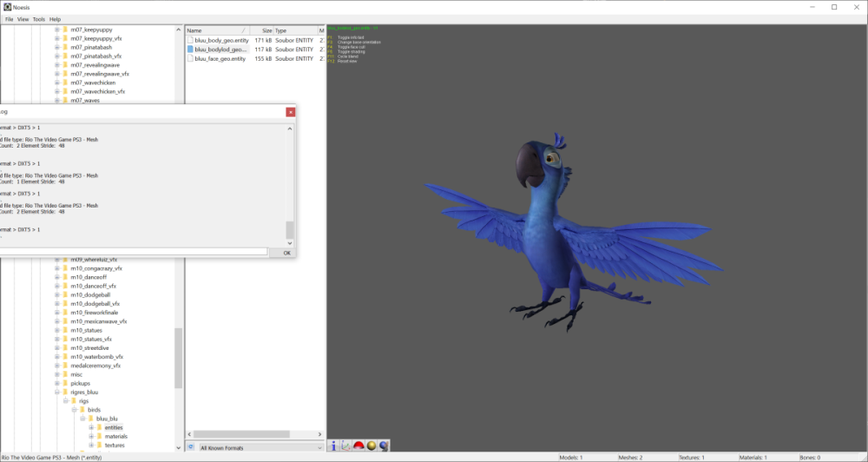
Task: Expand the m07_keepyuppy_vfx folder node
Action: 57,39
